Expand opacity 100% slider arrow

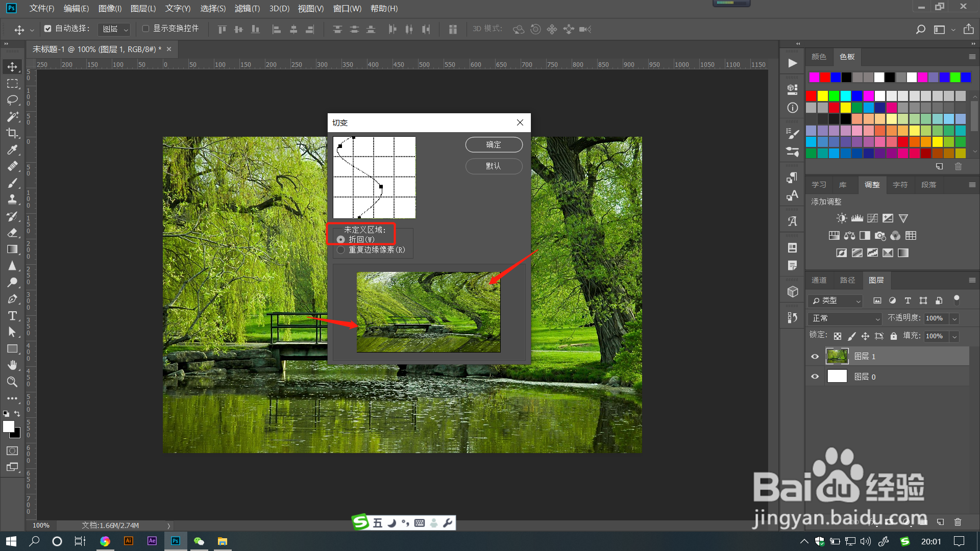pyautogui.click(x=954, y=318)
